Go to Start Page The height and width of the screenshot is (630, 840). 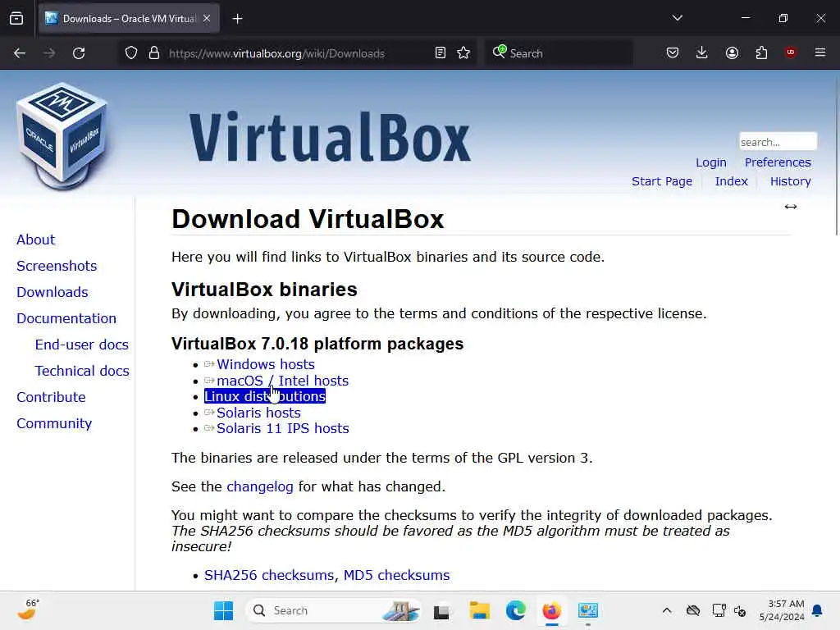[662, 181]
